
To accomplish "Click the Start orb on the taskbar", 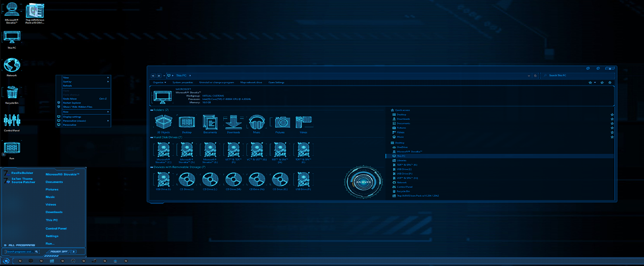I will pos(6,261).
